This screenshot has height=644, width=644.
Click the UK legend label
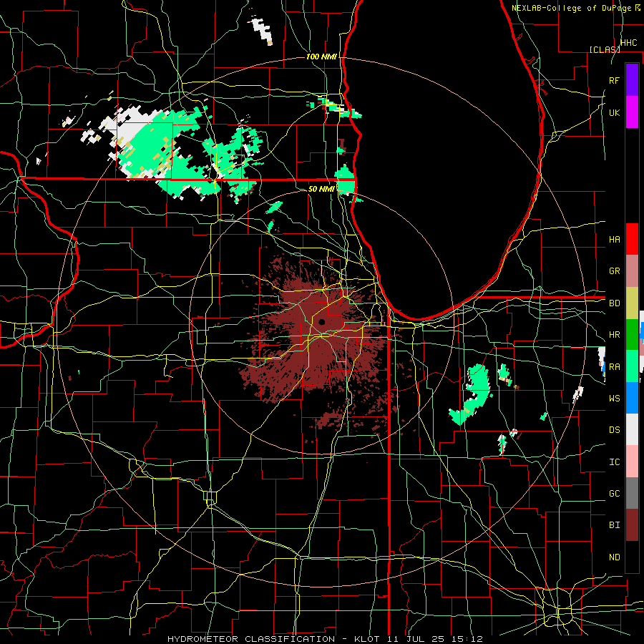[x=614, y=112]
